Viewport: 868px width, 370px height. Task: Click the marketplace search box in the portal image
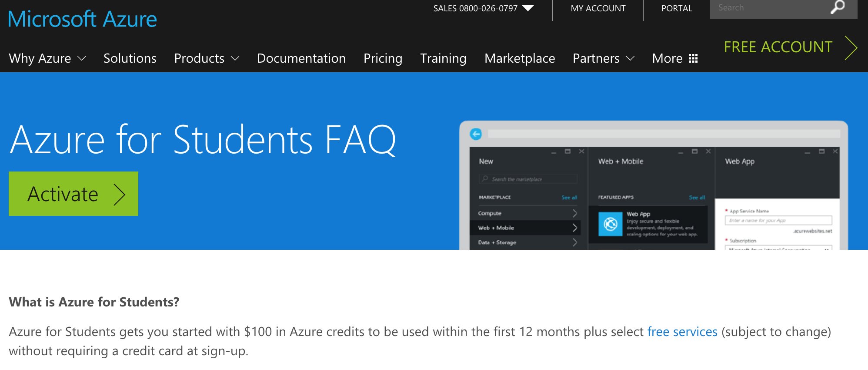pyautogui.click(x=528, y=179)
